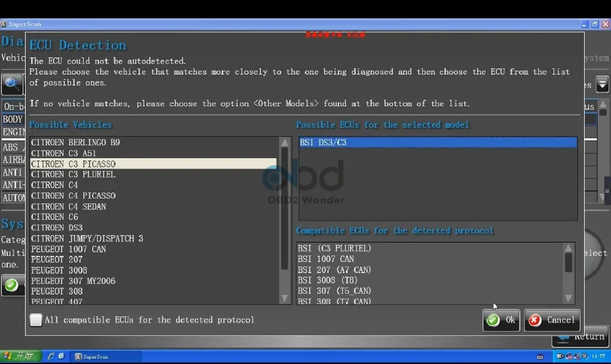Click green check button in background window
611x364 pixels.
tap(12, 285)
